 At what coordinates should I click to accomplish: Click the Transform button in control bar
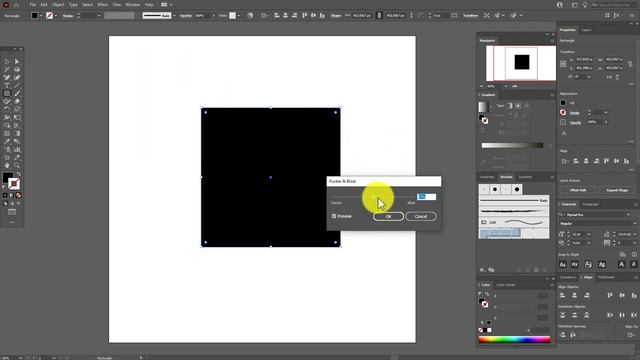[470, 16]
